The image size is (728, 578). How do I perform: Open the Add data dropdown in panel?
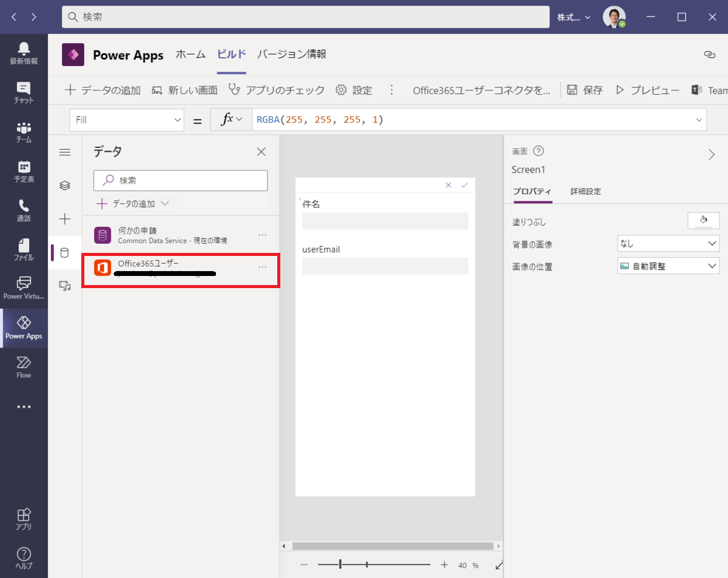[x=133, y=204]
